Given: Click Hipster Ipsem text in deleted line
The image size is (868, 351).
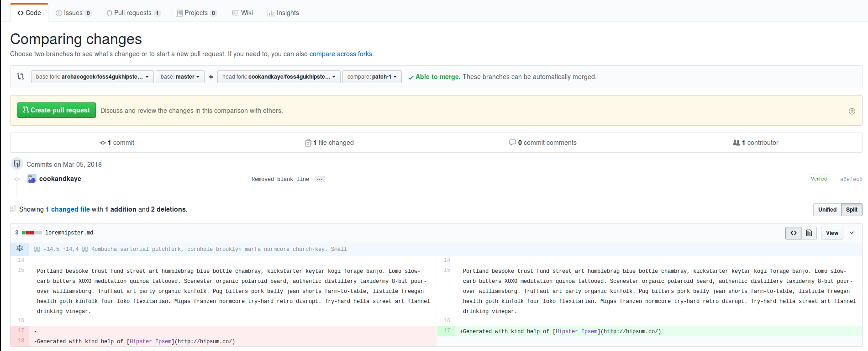Looking at the screenshot, I should pos(150,341).
